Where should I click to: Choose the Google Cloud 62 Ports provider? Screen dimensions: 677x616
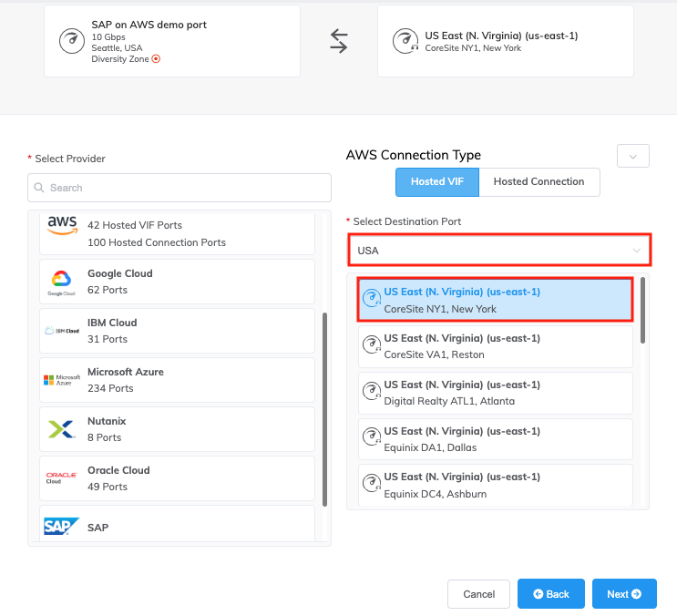(x=177, y=282)
